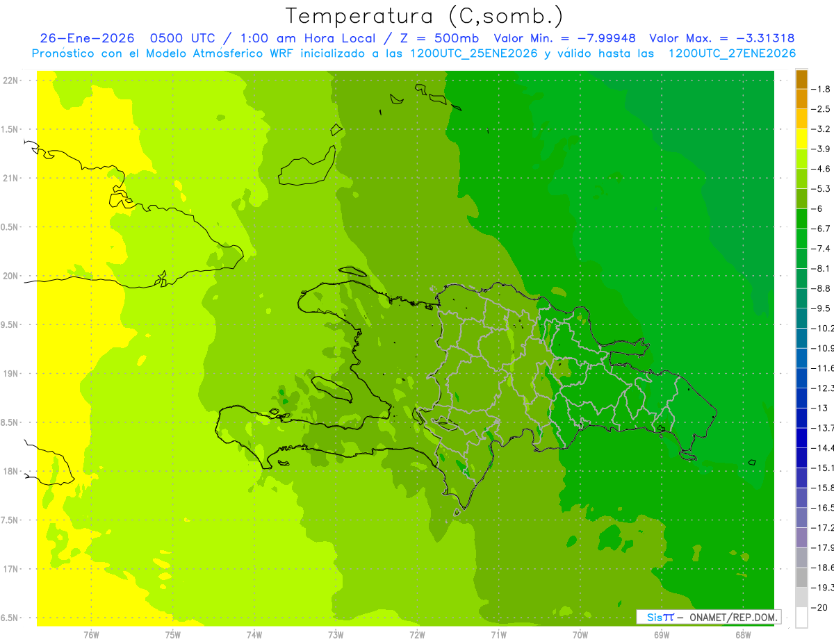Click the ONAMET/REP.DOM. credit label
Screen dimensions: 834x644
tap(732, 617)
